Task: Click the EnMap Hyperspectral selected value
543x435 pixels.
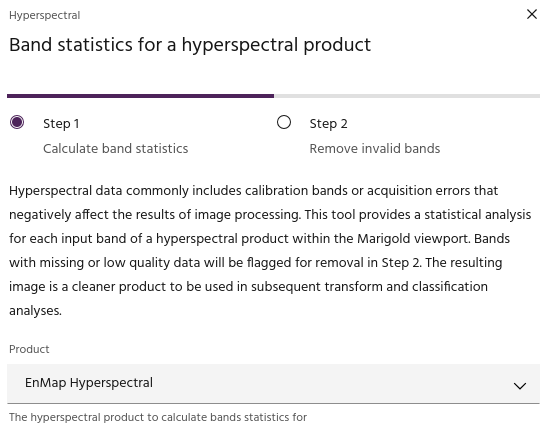Action: [x=89, y=383]
